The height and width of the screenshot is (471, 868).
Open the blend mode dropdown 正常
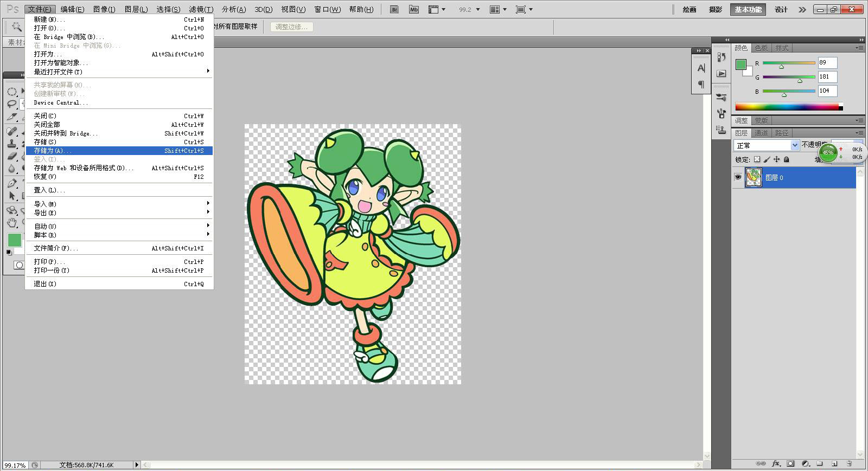tap(767, 145)
